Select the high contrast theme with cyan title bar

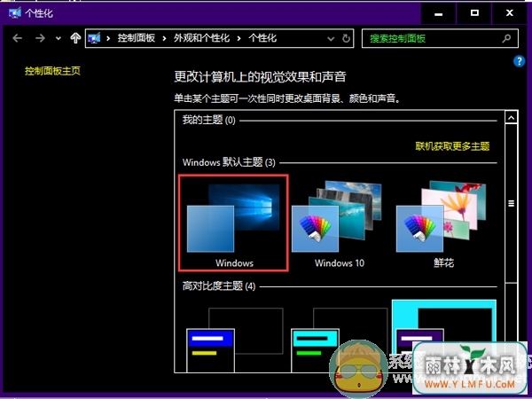click(x=339, y=340)
